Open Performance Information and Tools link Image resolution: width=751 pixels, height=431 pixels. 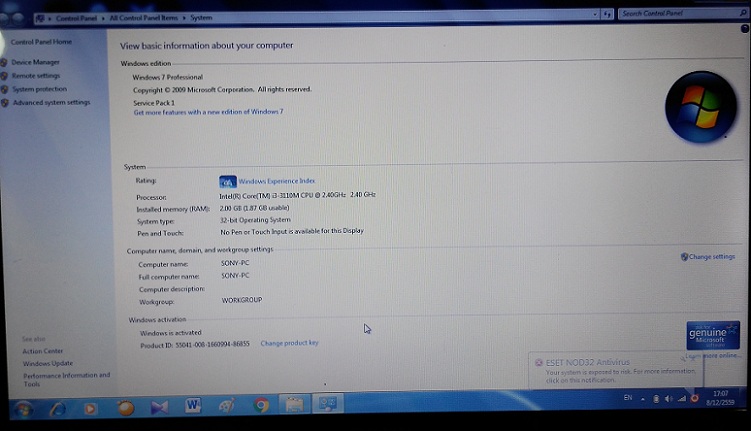tap(67, 379)
